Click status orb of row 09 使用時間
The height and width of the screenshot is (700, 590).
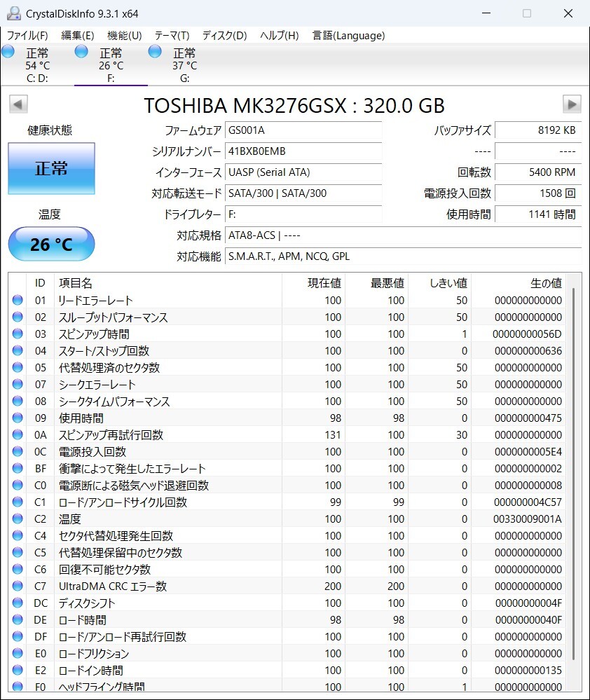tap(18, 418)
